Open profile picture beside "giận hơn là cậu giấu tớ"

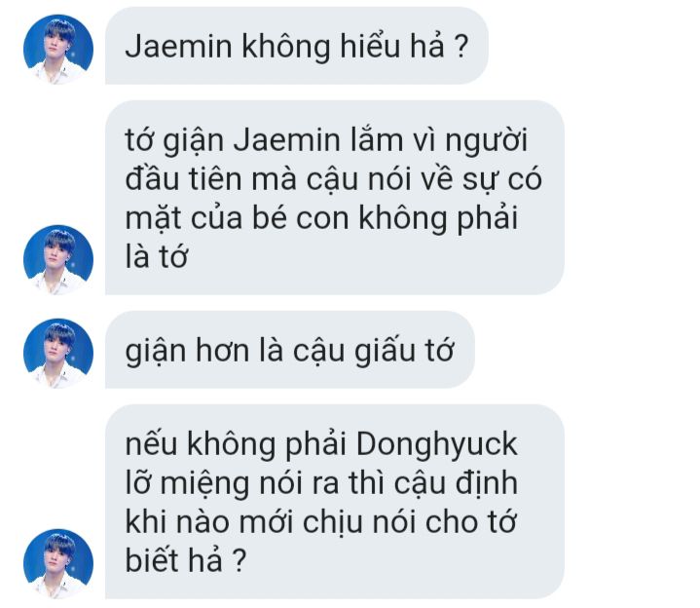tap(58, 354)
